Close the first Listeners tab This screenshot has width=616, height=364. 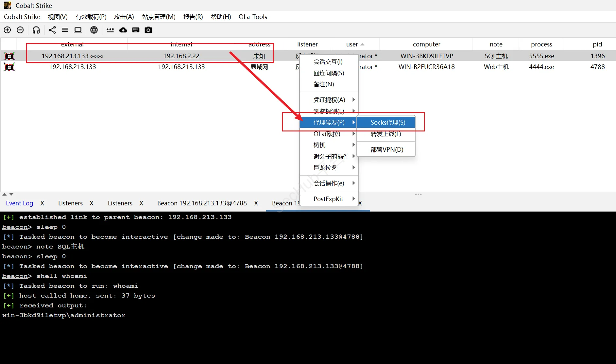pyautogui.click(x=92, y=203)
